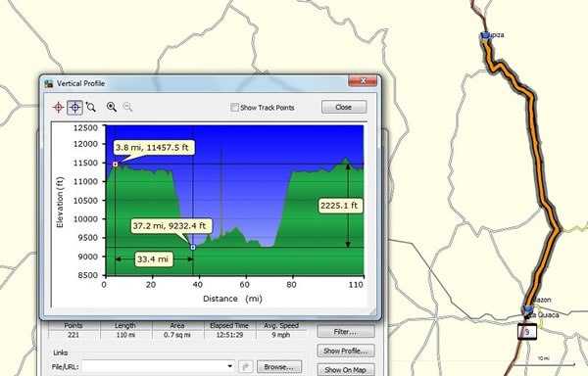Screen dimensions: 588x376
Task: Click the Villazon waypoint marker on map
Action: pyautogui.click(x=528, y=309)
